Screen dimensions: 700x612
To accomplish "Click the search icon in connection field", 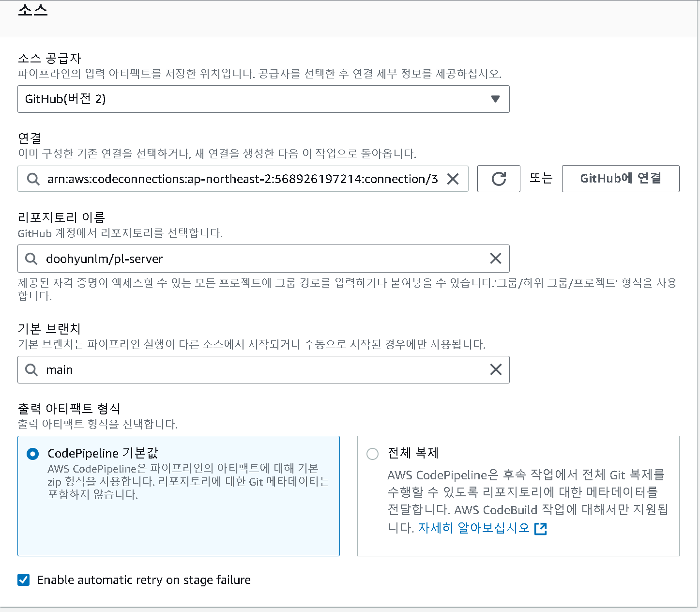I will pyautogui.click(x=33, y=179).
